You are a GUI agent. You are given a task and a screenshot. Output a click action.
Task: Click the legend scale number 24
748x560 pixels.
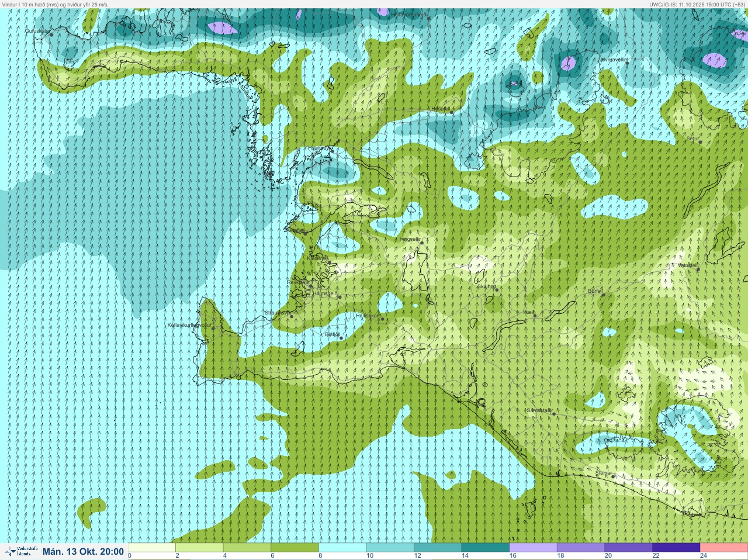pyautogui.click(x=703, y=556)
